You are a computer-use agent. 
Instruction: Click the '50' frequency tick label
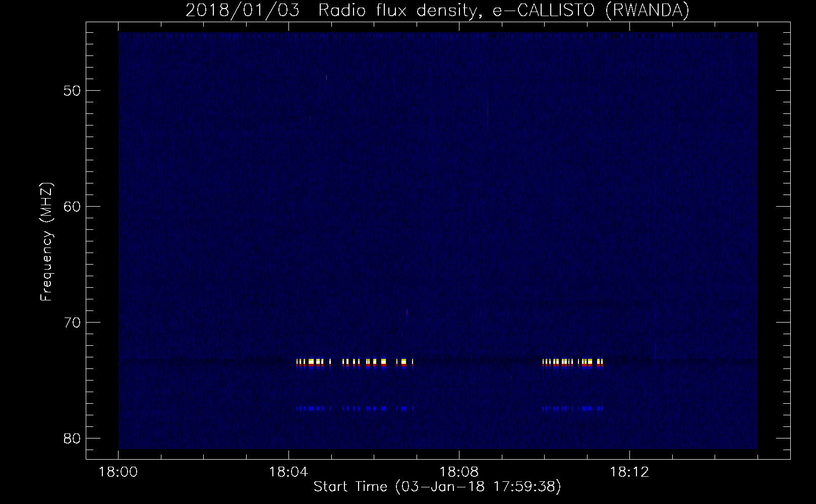coord(73,91)
